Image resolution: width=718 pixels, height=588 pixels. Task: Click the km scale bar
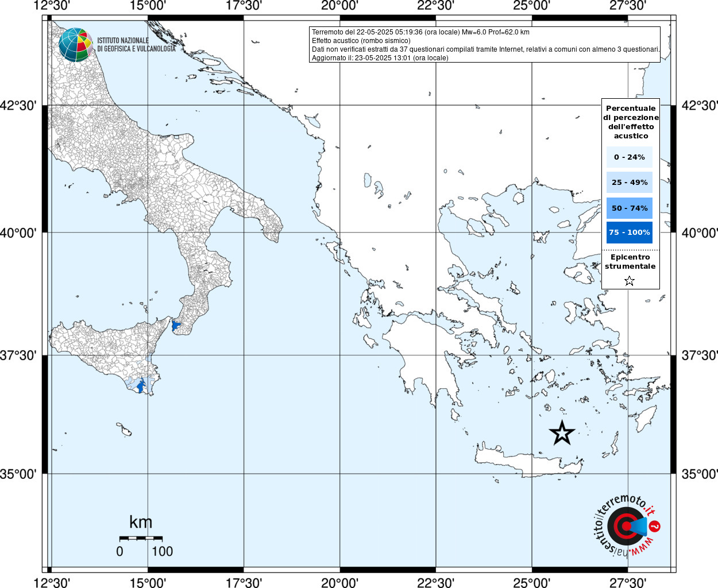click(141, 538)
